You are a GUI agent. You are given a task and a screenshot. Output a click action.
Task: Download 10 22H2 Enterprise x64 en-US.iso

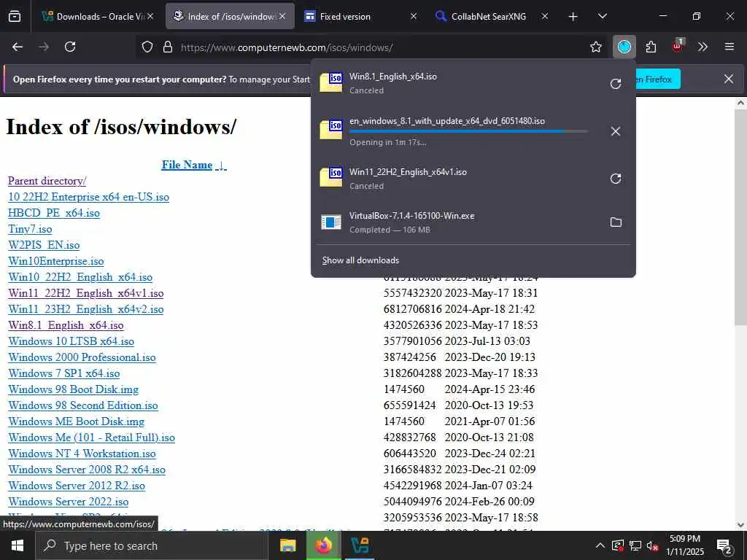click(88, 197)
